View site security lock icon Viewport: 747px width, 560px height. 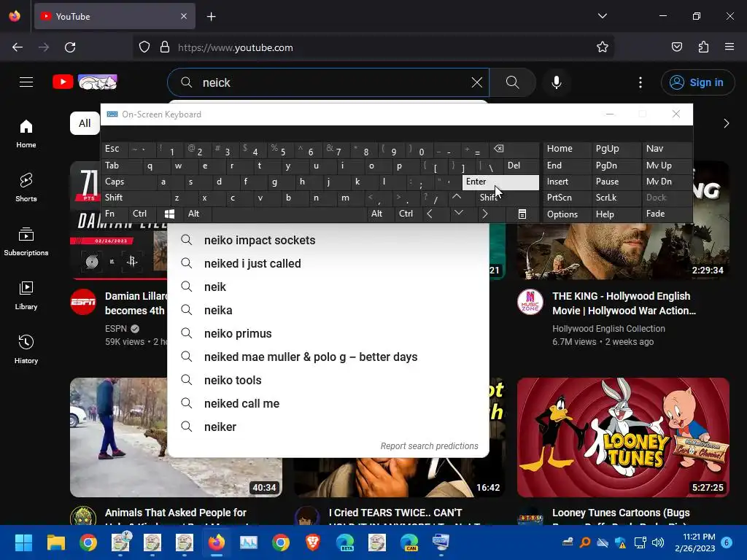pos(165,47)
